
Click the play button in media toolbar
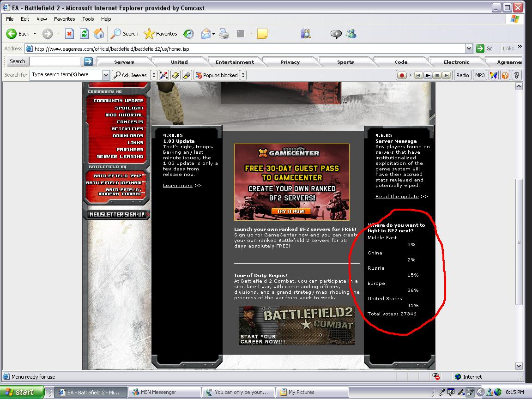(x=428, y=75)
